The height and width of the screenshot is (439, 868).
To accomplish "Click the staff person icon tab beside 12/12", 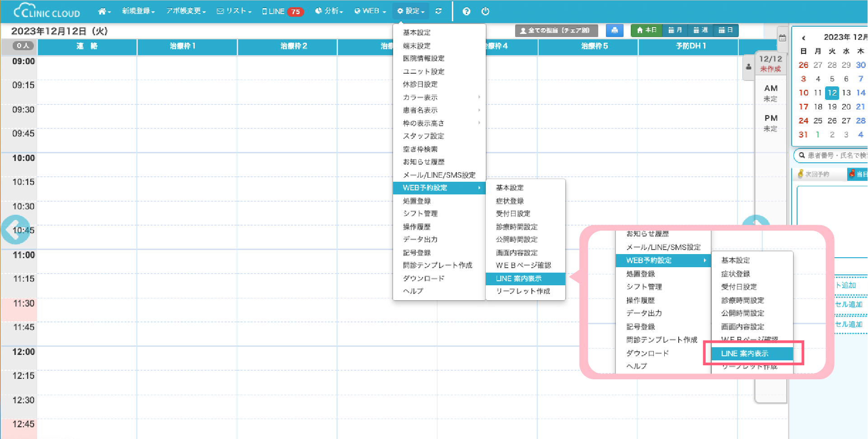I will 749,67.
